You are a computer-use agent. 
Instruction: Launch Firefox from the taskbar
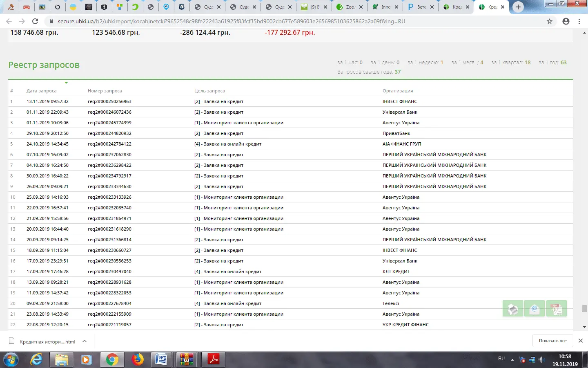click(x=138, y=359)
